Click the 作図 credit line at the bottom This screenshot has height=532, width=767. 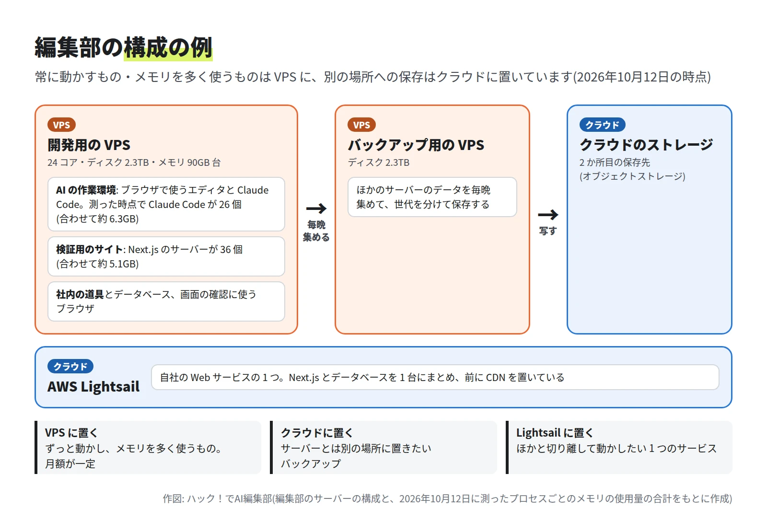(x=447, y=499)
